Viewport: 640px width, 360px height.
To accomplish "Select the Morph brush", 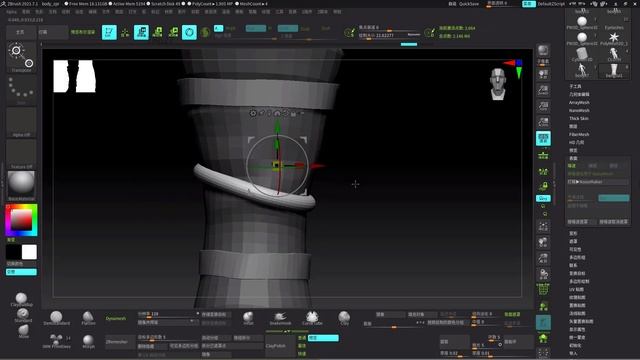I will (x=88, y=341).
